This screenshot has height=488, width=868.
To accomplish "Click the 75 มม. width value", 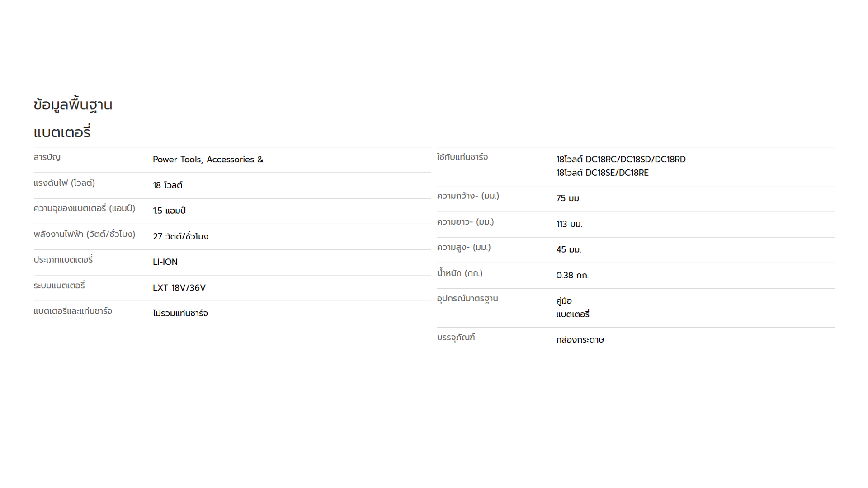I will point(568,198).
